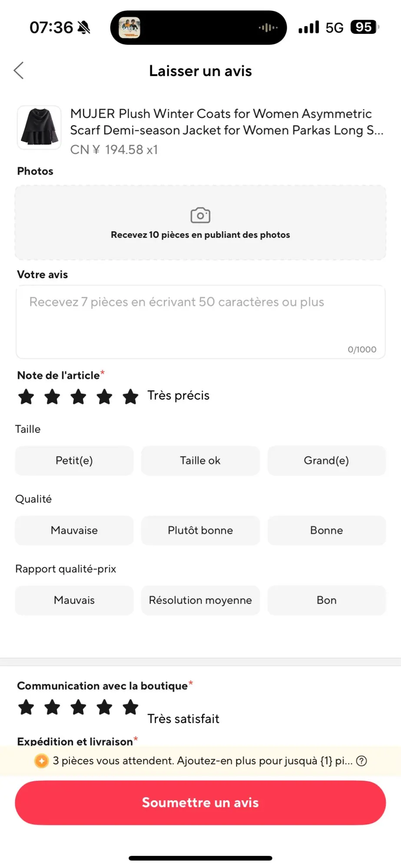
Task: Set article rating to five stars
Action: (130, 396)
